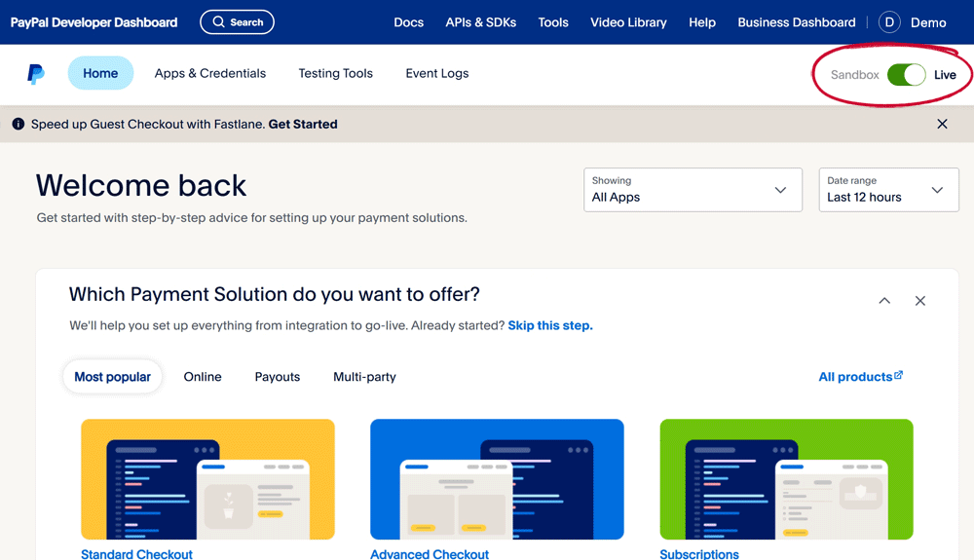The image size is (974, 560).
Task: Click the PayPal logo icon
Action: (36, 74)
